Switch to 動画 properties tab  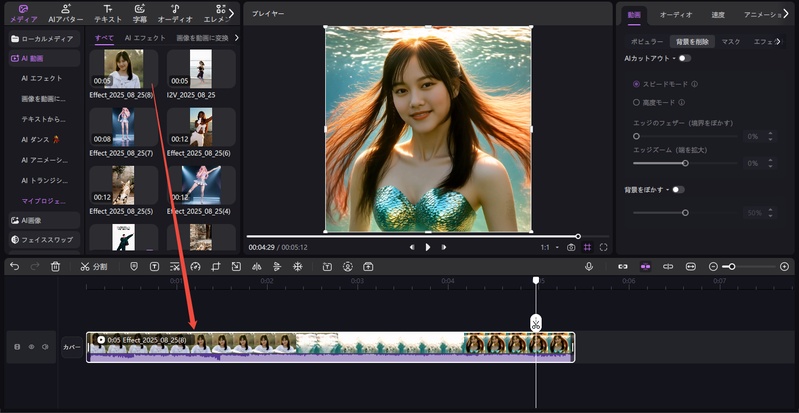pyautogui.click(x=634, y=15)
